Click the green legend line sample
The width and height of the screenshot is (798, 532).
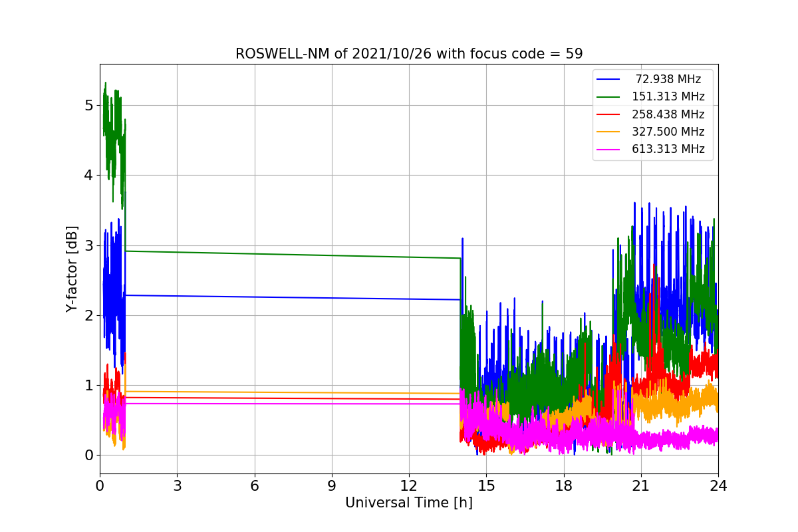pyautogui.click(x=609, y=97)
